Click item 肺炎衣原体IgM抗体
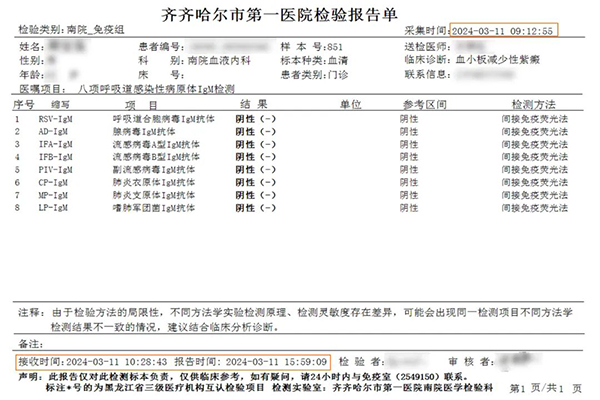Image resolution: width=600 pixels, height=400 pixels. pos(154,182)
